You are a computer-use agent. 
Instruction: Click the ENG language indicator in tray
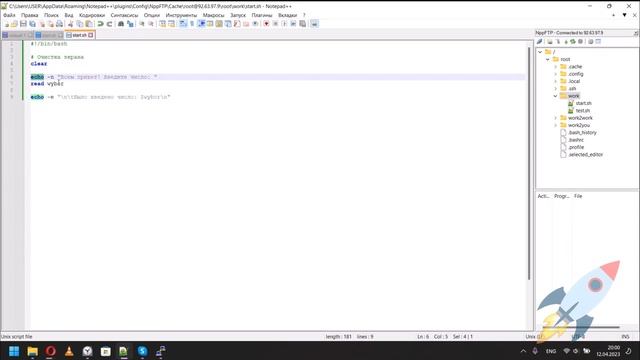click(x=551, y=351)
